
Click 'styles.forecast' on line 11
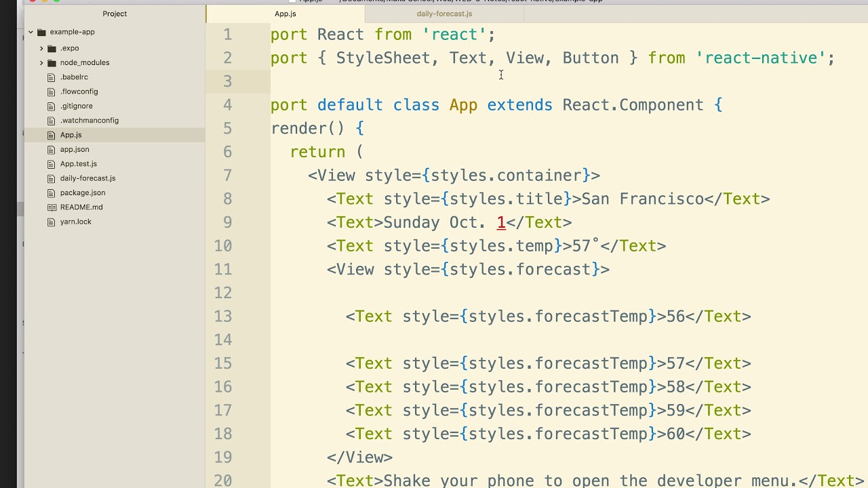coord(520,270)
